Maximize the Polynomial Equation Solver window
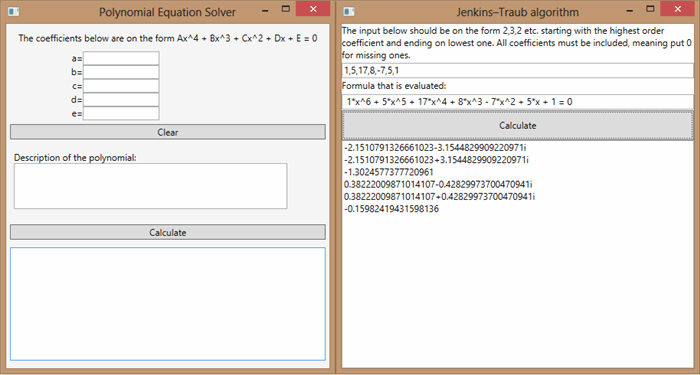 pos(286,9)
